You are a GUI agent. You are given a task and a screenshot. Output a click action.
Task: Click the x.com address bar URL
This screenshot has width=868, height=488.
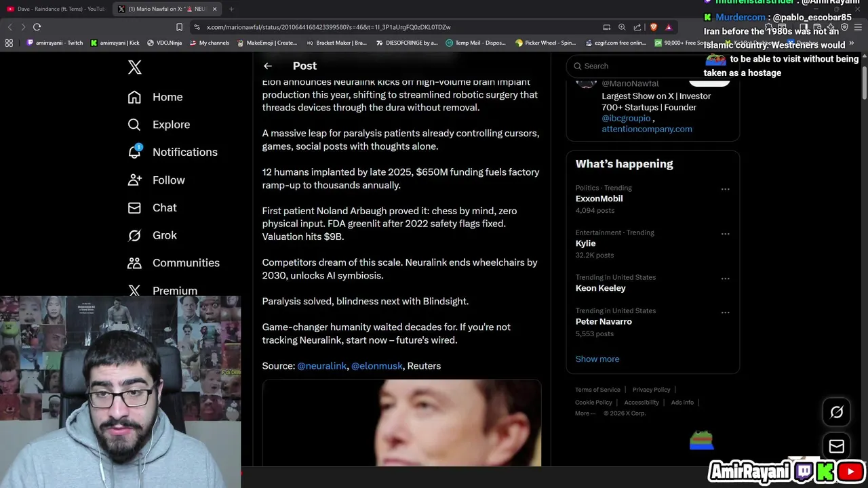click(329, 27)
